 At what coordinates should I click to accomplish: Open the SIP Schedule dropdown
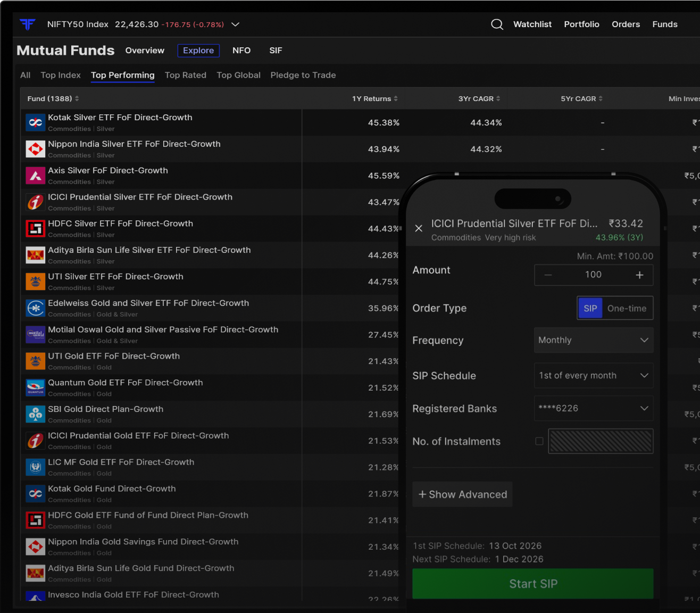[594, 376]
